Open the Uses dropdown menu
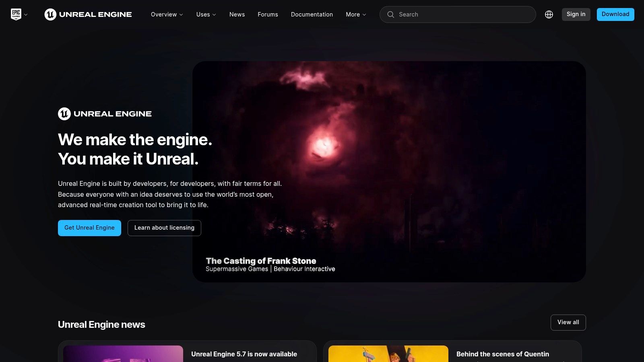Screen dimensions: 644x362 [206, 14]
